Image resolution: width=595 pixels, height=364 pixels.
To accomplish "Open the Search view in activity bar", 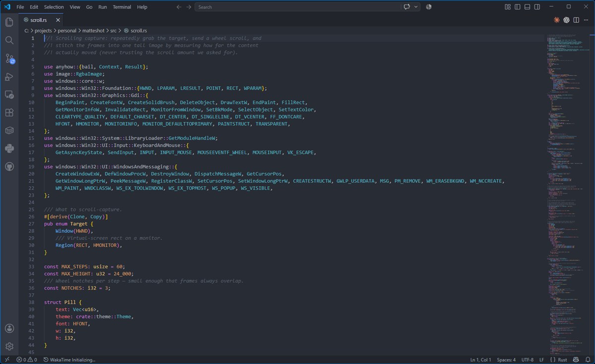I will (x=9, y=40).
